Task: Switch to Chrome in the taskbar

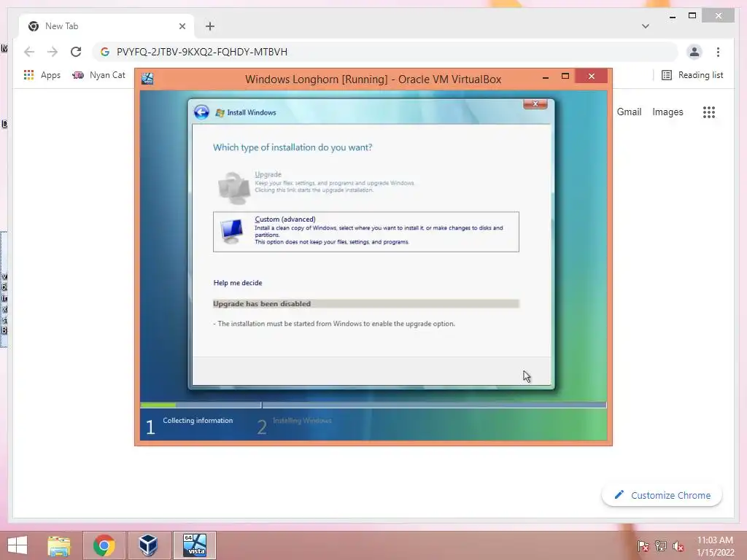Action: point(104,545)
